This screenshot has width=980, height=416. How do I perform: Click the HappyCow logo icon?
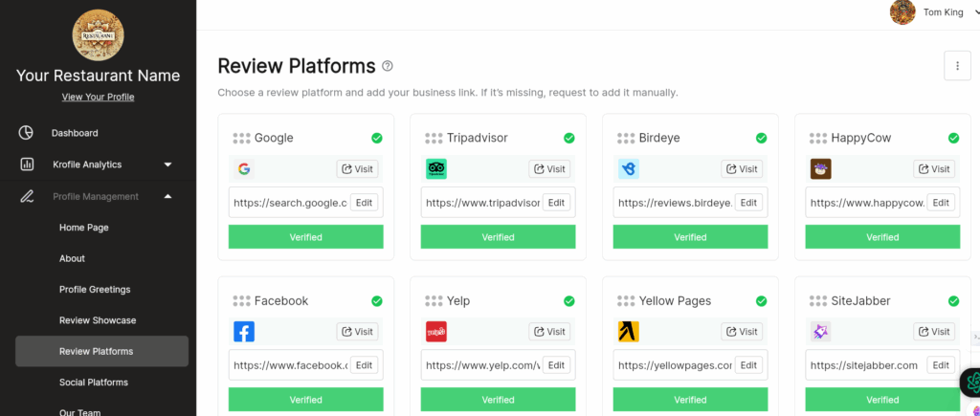click(x=820, y=168)
